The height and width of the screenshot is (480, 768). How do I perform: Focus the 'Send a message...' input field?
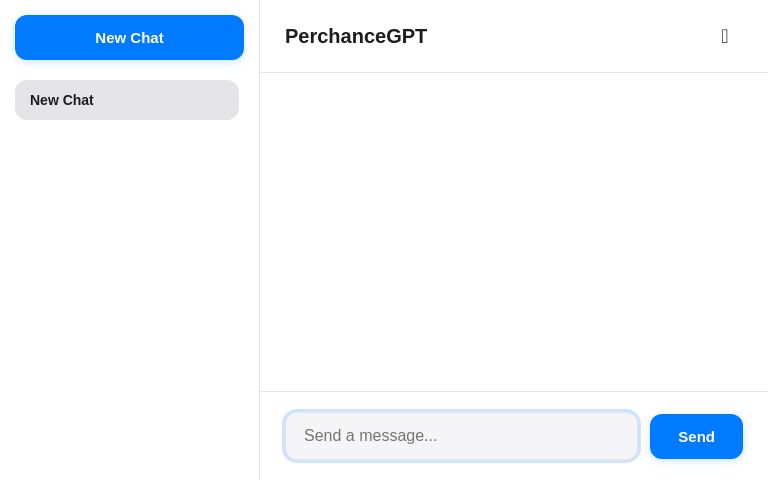pyautogui.click(x=461, y=435)
